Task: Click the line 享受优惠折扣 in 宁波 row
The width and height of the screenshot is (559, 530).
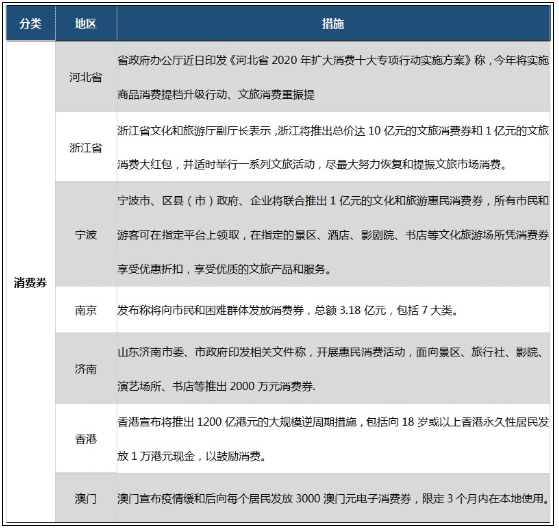Action: point(224,269)
